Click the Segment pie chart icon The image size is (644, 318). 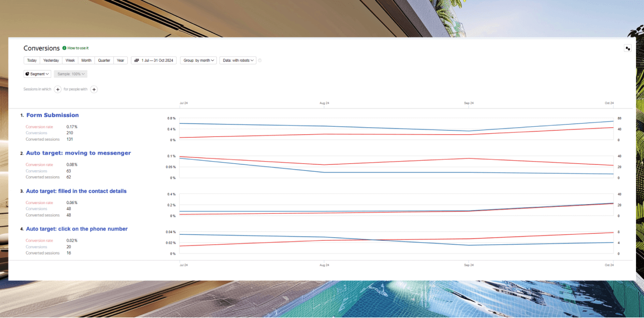(x=27, y=74)
